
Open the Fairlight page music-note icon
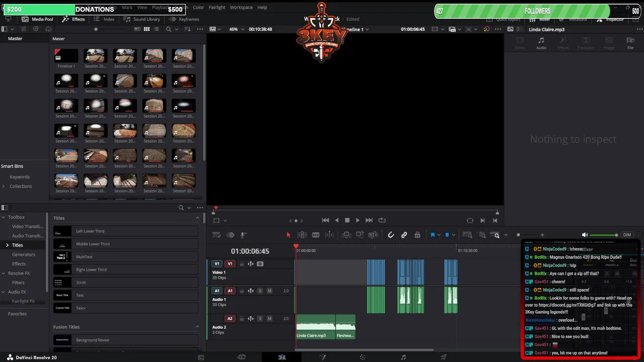click(x=403, y=357)
